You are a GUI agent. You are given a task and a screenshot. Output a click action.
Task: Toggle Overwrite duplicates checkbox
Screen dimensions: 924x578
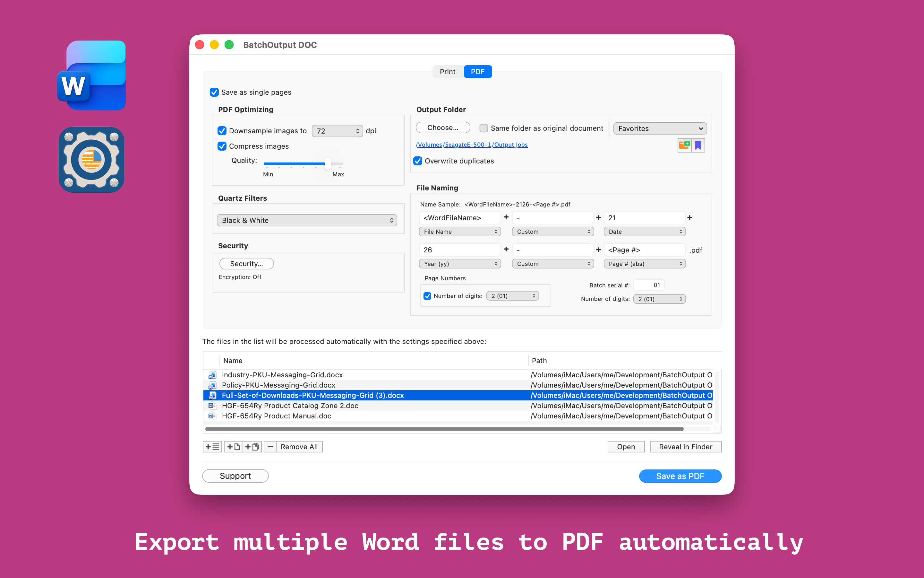point(418,161)
